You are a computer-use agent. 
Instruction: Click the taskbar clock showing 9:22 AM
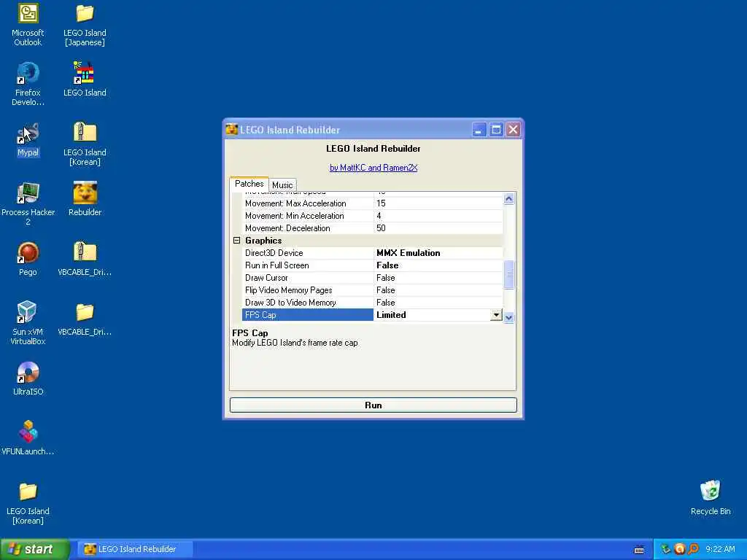tap(720, 549)
